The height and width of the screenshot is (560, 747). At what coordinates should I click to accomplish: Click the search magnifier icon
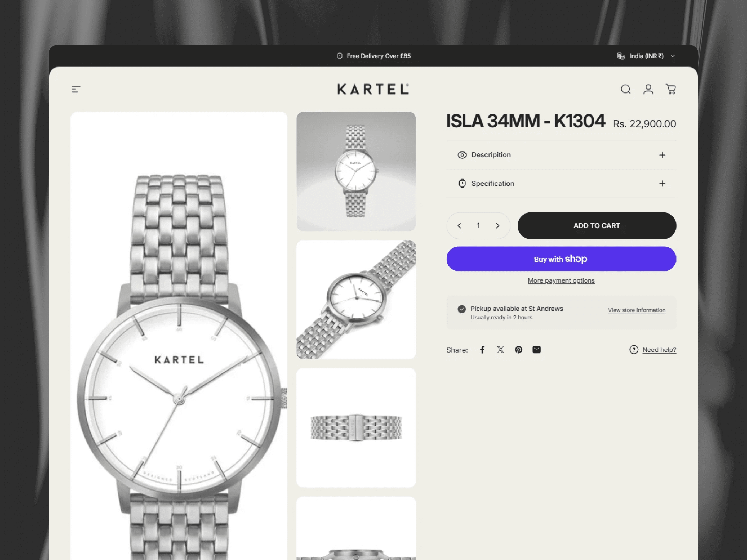click(x=625, y=89)
